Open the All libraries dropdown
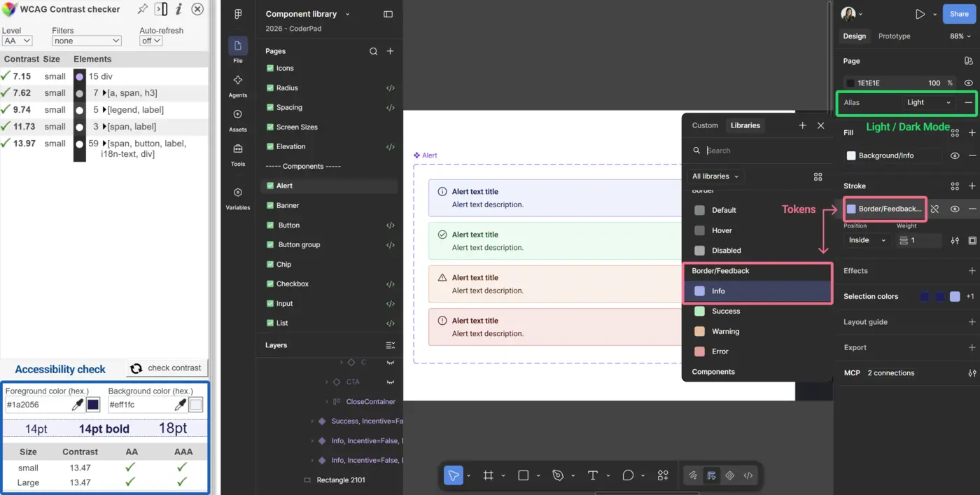The height and width of the screenshot is (495, 980). (x=715, y=176)
